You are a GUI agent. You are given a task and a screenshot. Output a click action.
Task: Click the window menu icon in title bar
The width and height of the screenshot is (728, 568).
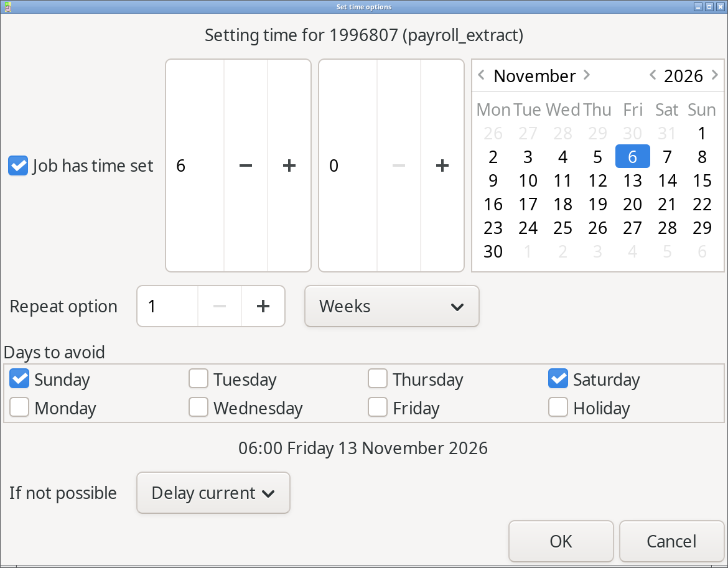7,6
